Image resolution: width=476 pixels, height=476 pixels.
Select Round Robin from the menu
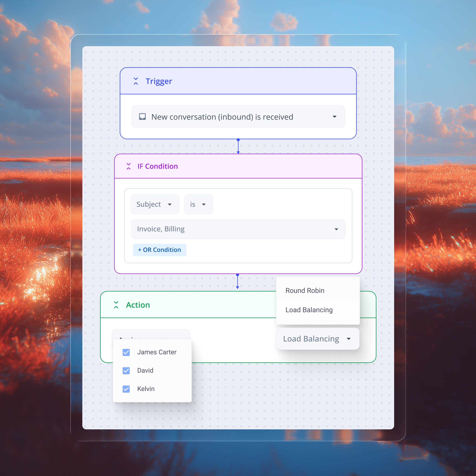pyautogui.click(x=305, y=290)
